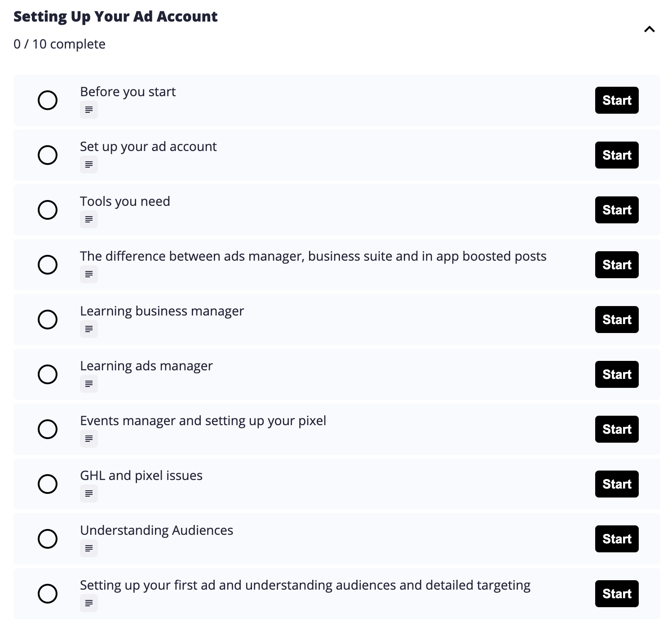Viewport: 672px width, 622px height.
Task: Click the 0 / 10 complete progress text
Action: [x=59, y=44]
